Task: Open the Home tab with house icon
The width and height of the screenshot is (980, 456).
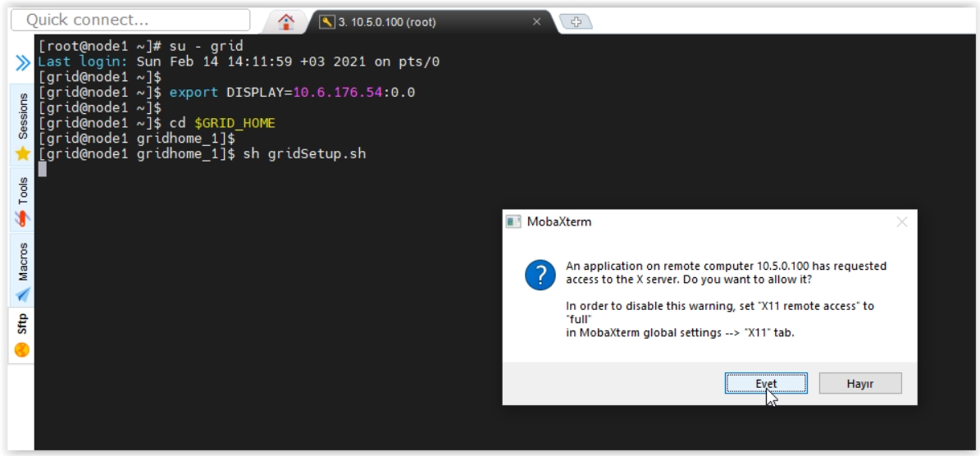Action: pyautogui.click(x=285, y=22)
